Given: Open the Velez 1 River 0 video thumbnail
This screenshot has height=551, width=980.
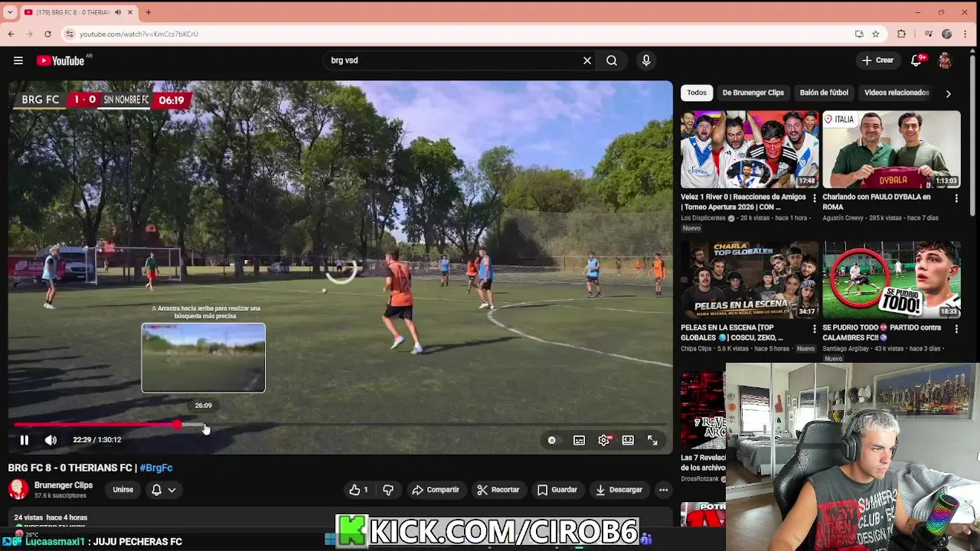Looking at the screenshot, I should coord(750,149).
